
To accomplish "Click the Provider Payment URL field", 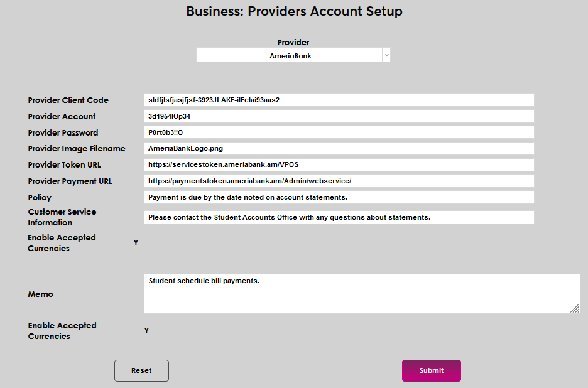I will pos(339,181).
